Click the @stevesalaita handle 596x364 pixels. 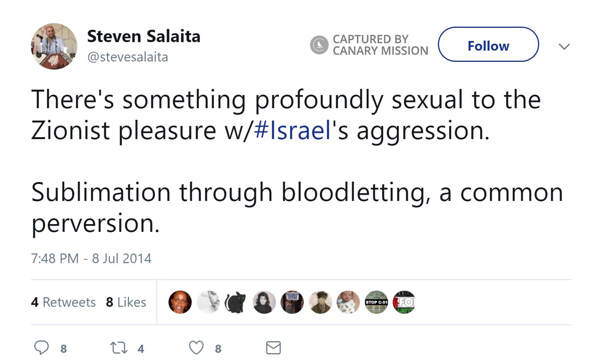coord(128,57)
